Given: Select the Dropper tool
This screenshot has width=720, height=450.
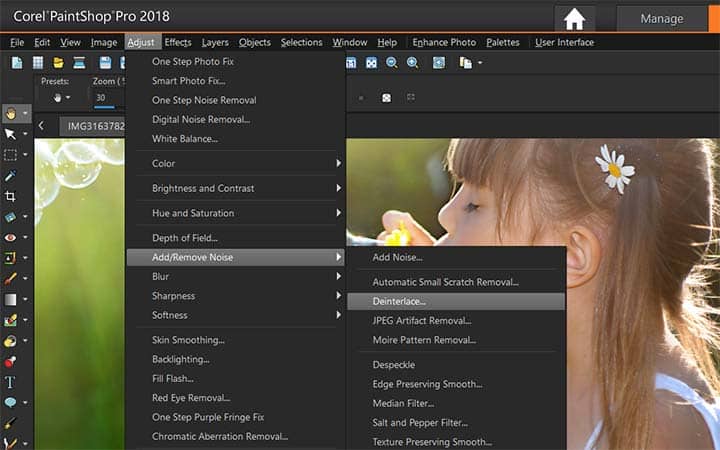Looking at the screenshot, I should coord(10,176).
